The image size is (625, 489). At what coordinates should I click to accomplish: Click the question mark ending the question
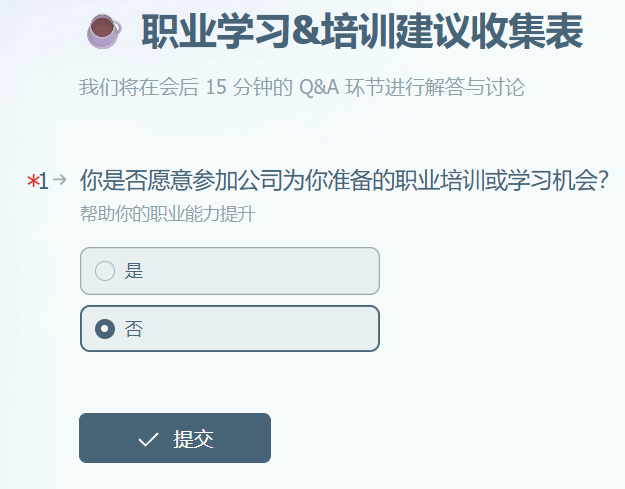pos(603,181)
